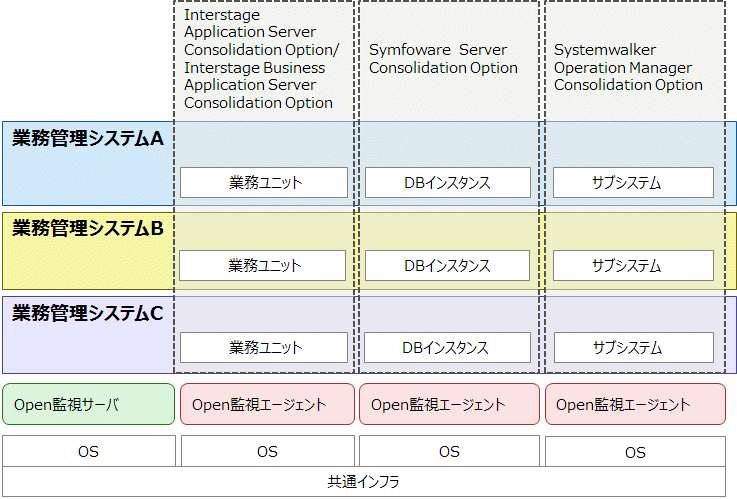The width and height of the screenshot is (737, 499).
Task: Select Open監視エージェント box under Interstage column
Action: (x=267, y=404)
